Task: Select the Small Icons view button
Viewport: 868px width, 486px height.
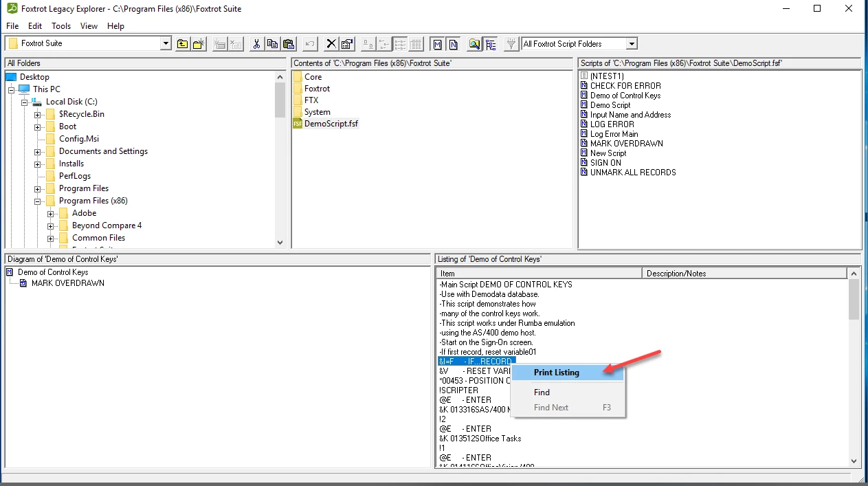Action: pos(383,44)
